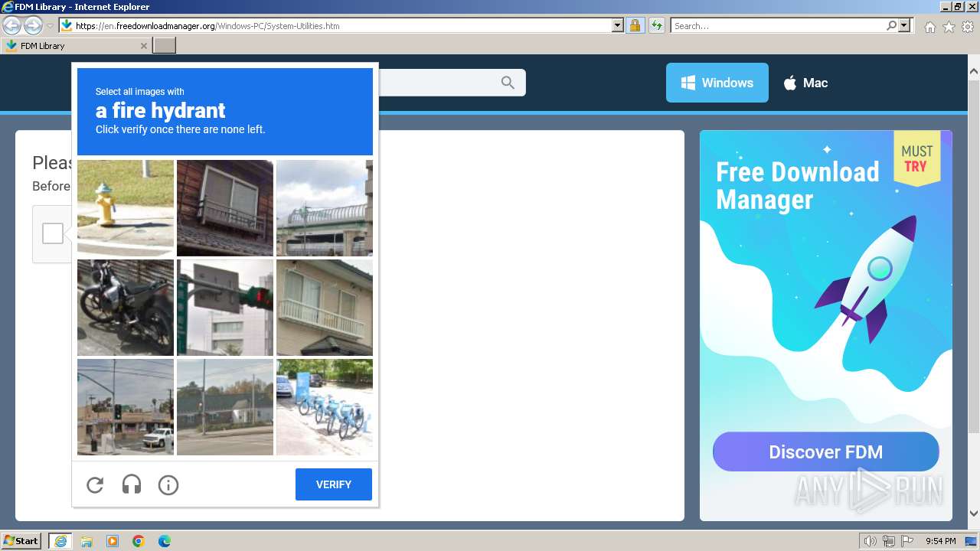Click the Internet Explorer back arrow
This screenshot has height=551, width=980.
point(11,25)
